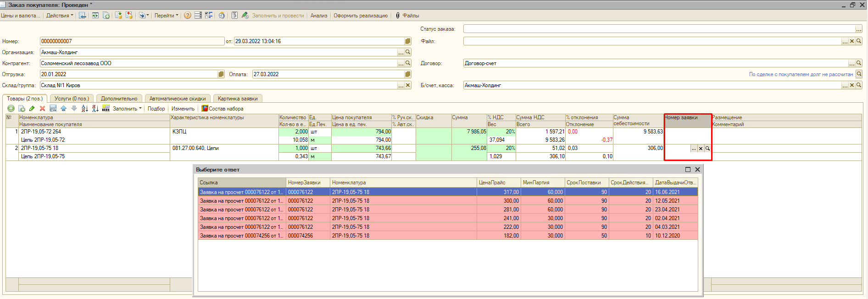Click the edit row pencil icon
The image size is (868, 299).
32,108
